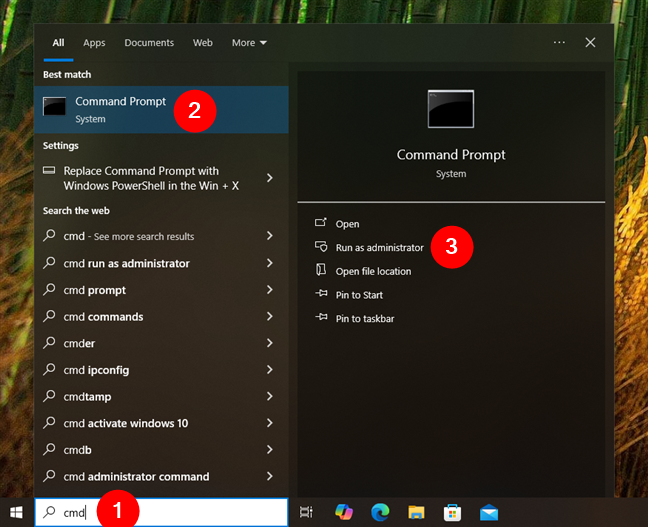This screenshot has width=648, height=527.
Task: Switch to the Web tab
Action: pyautogui.click(x=202, y=43)
